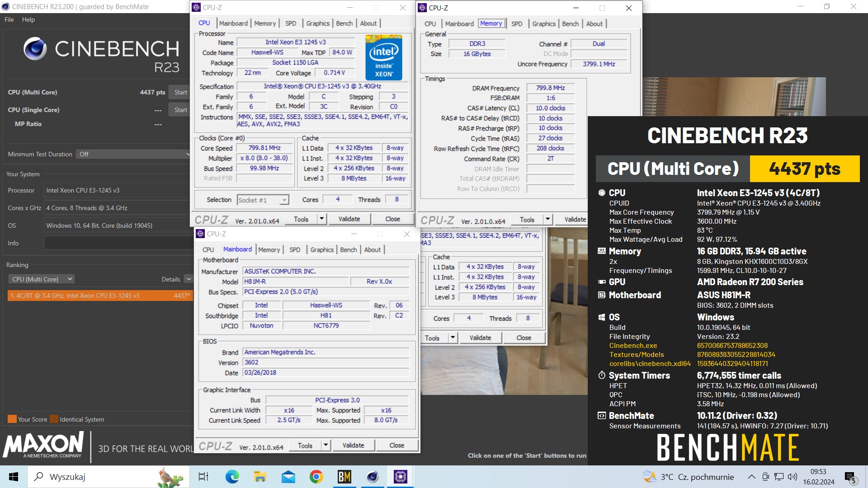The image size is (868, 488).
Task: Switch to SPD tab in Memory window
Action: pos(517,23)
